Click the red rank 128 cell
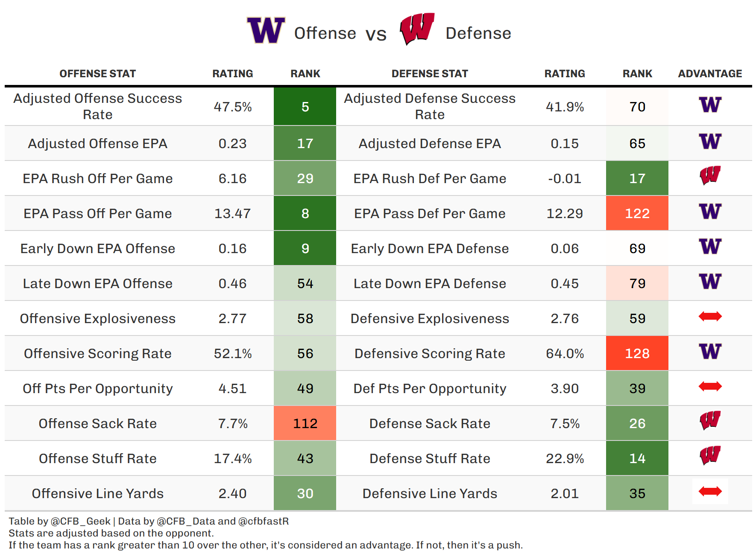756x560 pixels. [x=637, y=353]
